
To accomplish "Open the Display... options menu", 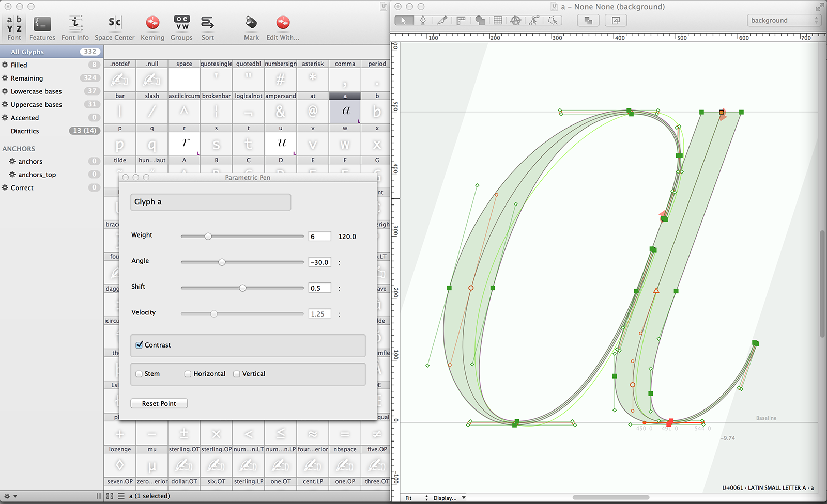I will point(449,498).
